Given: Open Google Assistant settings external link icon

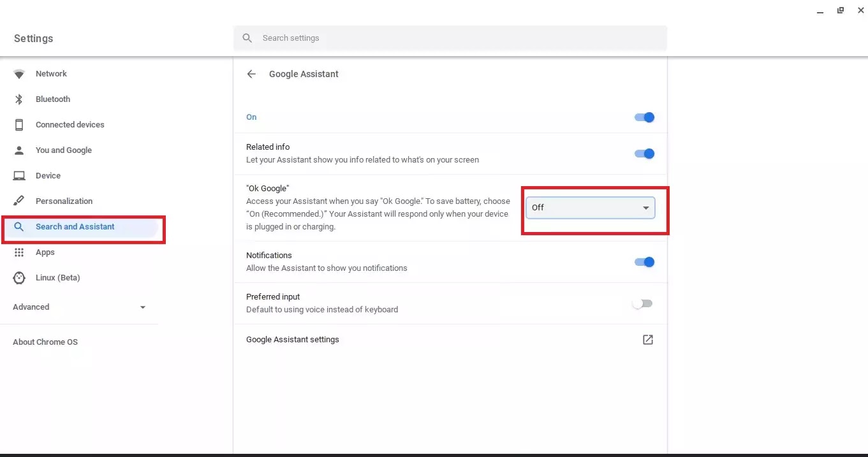Looking at the screenshot, I should coord(647,340).
